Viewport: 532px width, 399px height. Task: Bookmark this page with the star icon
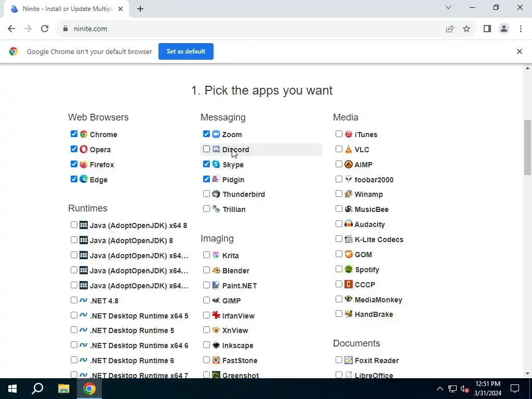coord(467,29)
